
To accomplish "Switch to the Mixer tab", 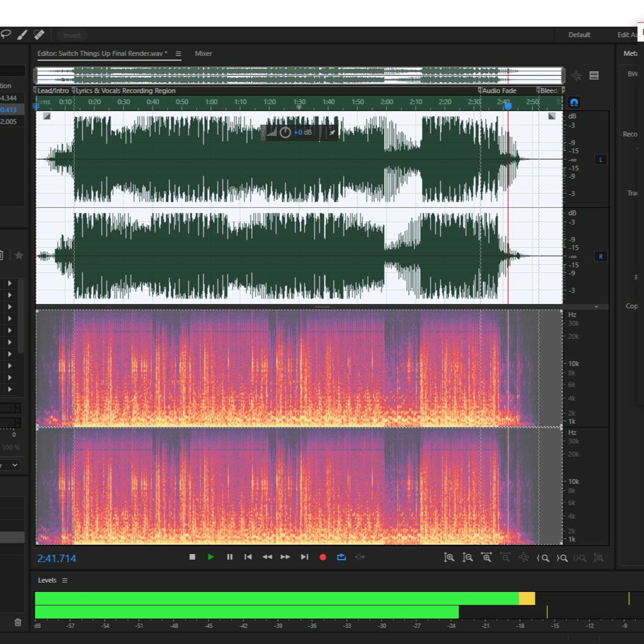I will click(x=203, y=53).
